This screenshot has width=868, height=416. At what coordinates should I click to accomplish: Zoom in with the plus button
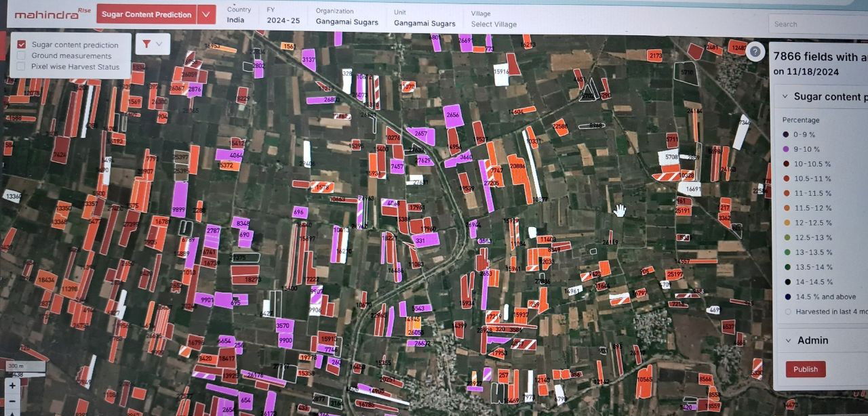pyautogui.click(x=12, y=386)
